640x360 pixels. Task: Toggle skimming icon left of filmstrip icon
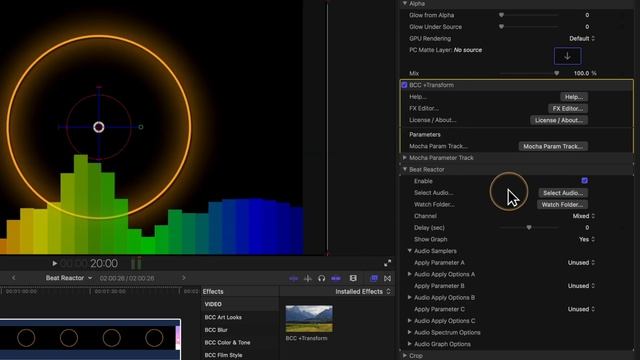[336, 278]
